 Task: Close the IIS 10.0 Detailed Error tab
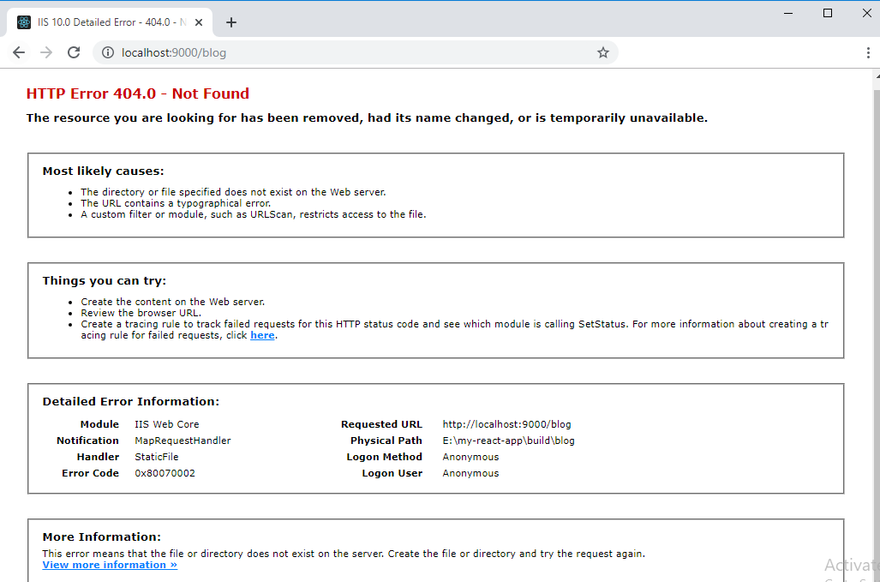pyautogui.click(x=200, y=22)
